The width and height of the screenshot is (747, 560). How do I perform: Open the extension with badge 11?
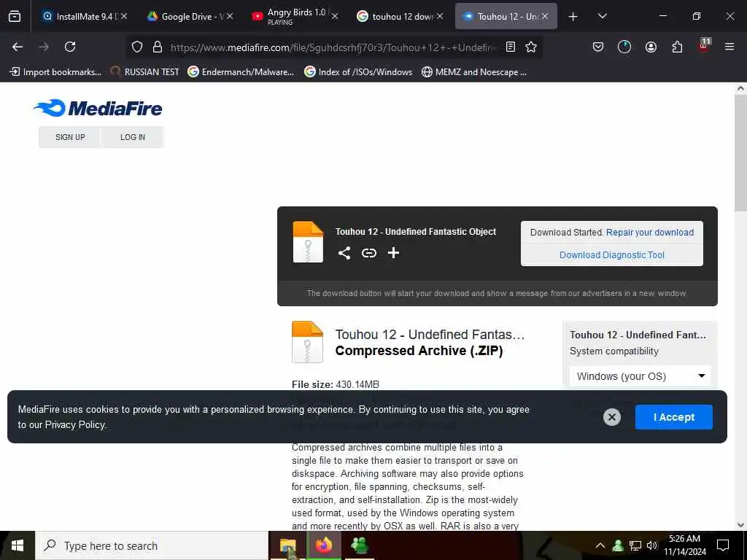click(x=704, y=46)
